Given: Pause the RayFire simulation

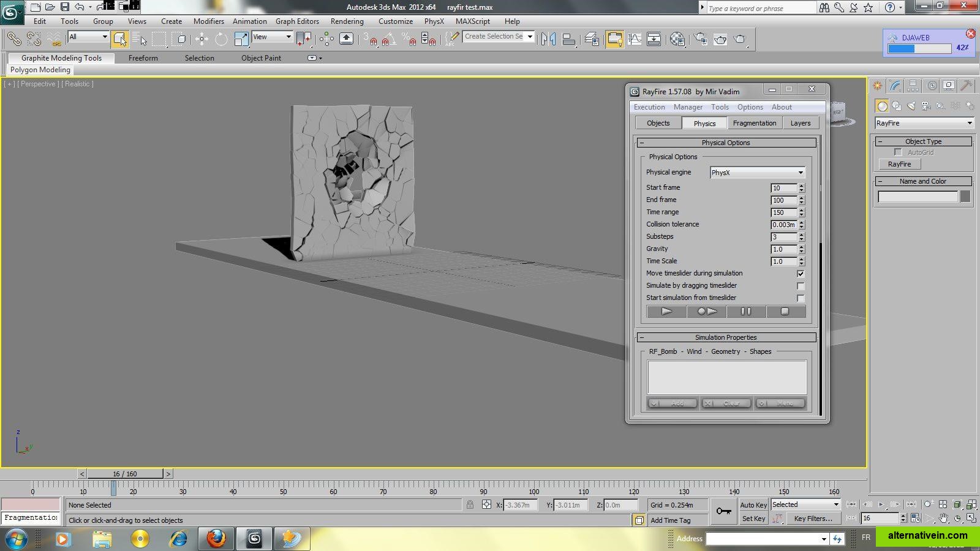Looking at the screenshot, I should pos(745,312).
